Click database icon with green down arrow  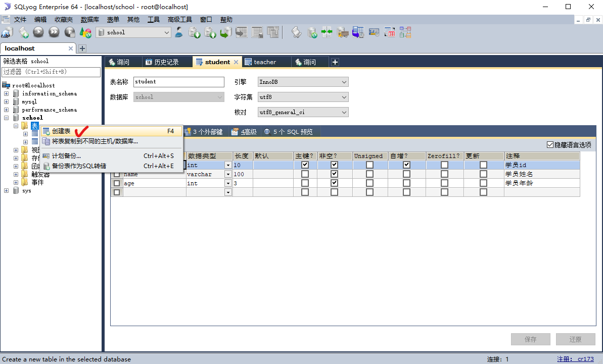click(195, 32)
